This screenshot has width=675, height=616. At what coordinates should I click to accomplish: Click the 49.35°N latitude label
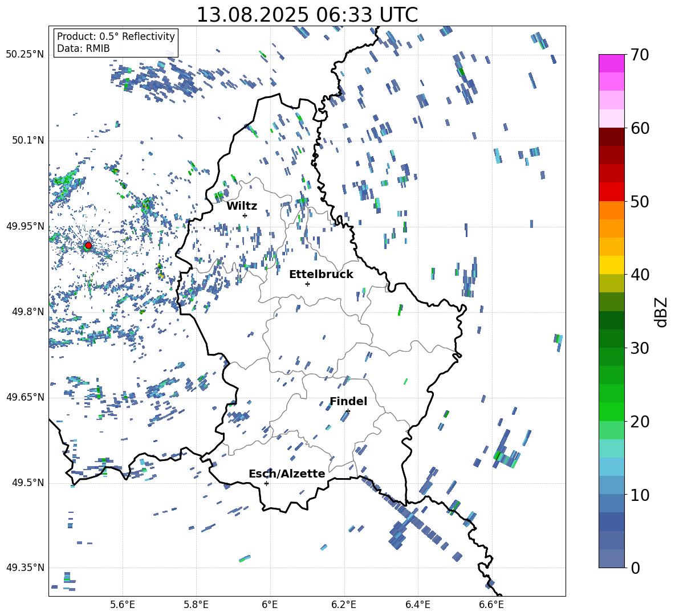point(25,568)
